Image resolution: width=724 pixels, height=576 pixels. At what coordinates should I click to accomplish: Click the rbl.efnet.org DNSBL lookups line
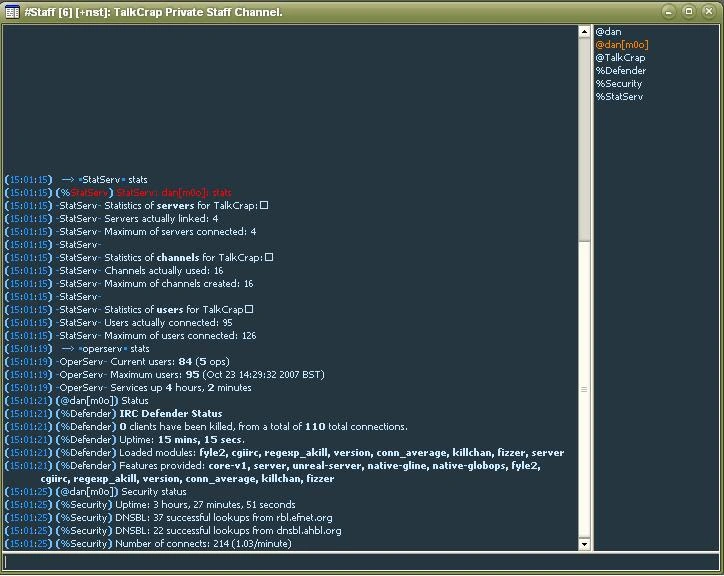click(169, 517)
